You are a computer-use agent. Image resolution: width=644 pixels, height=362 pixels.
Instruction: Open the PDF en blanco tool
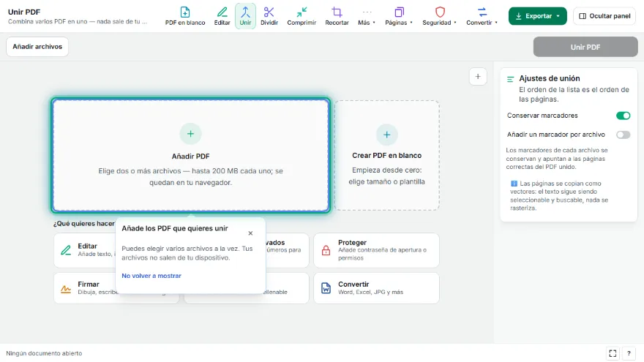click(185, 16)
